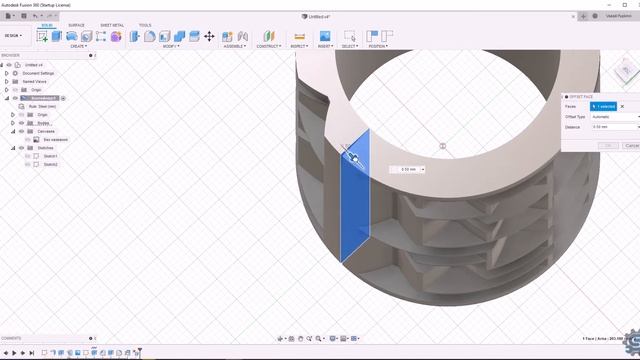
Task: Expand Document Settings node
Action: pos(7,73)
